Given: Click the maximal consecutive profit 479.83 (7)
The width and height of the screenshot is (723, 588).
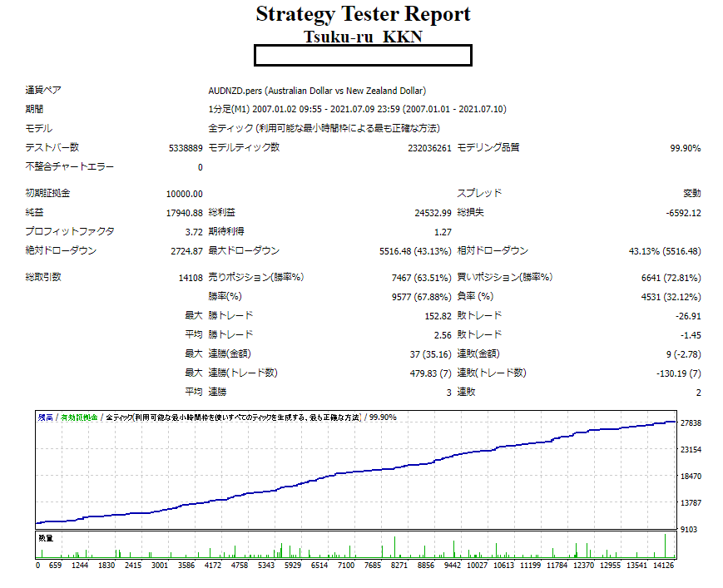Looking at the screenshot, I should (x=431, y=373).
